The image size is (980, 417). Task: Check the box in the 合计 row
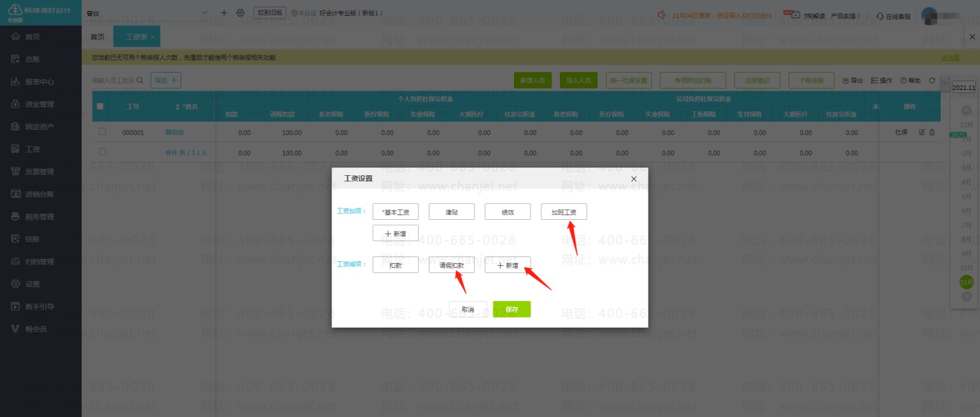[x=103, y=152]
